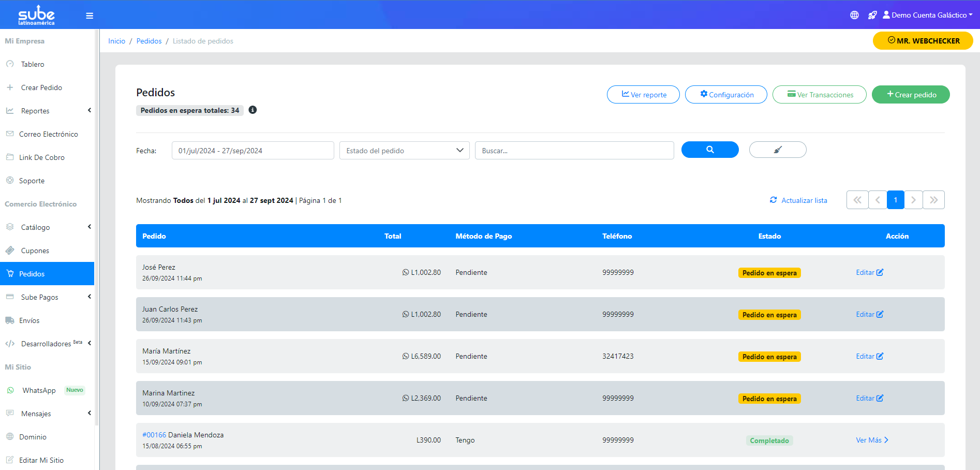The width and height of the screenshot is (980, 470).
Task: Click WhatsApp icon in Juan Carlos Perez row
Action: click(406, 314)
